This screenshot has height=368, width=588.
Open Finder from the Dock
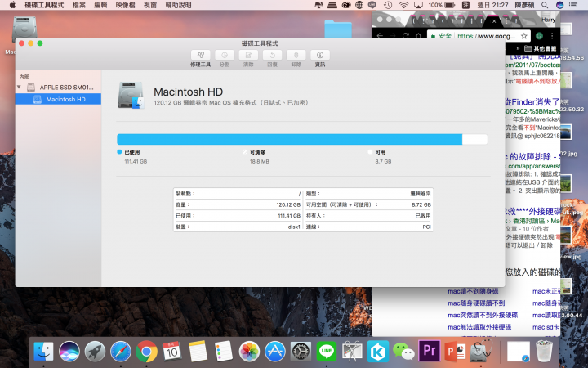[x=43, y=352]
